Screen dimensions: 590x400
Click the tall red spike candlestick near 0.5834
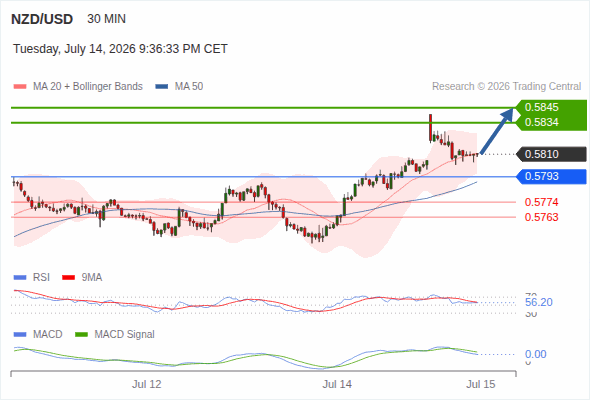click(430, 128)
